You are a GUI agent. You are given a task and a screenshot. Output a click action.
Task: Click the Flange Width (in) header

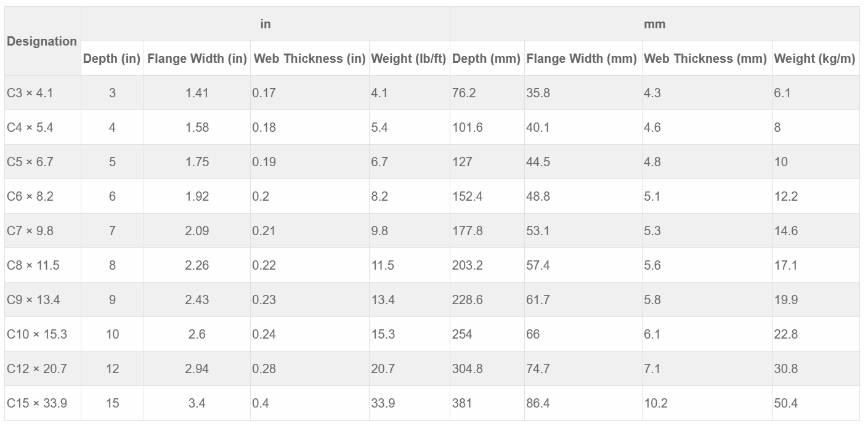point(197,58)
